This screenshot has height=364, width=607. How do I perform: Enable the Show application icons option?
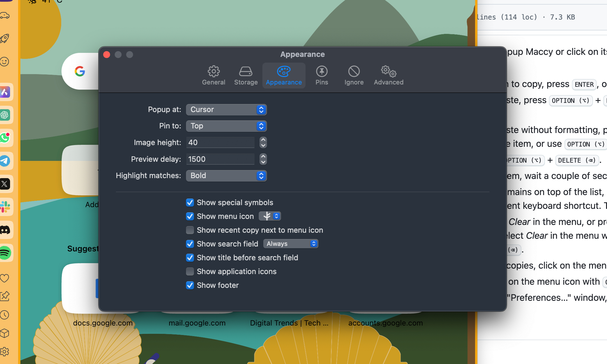190,271
